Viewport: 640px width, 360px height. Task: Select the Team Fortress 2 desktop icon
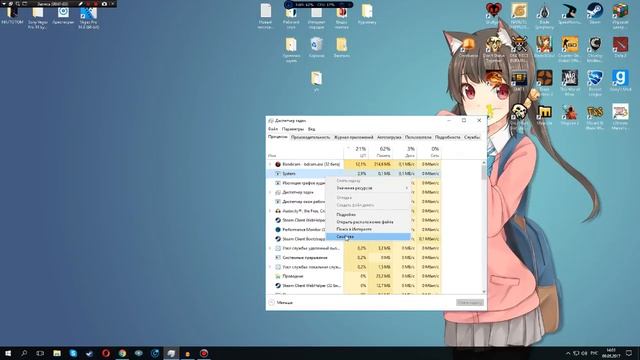click(x=544, y=82)
